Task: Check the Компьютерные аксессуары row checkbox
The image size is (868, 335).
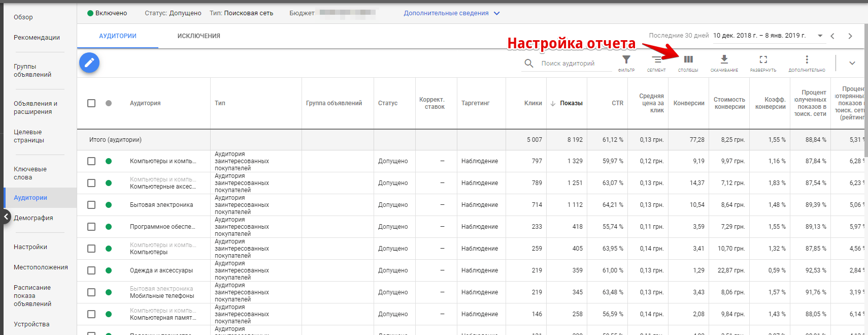Action: (x=91, y=183)
